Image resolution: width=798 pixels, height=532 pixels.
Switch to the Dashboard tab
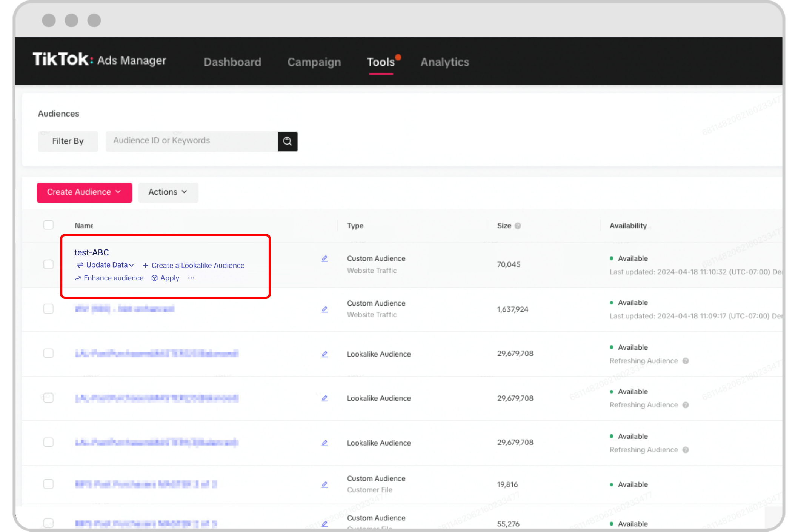(232, 62)
